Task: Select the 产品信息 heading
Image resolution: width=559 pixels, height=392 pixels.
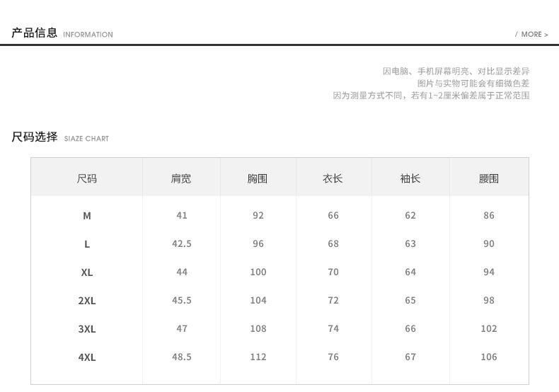Action: pyautogui.click(x=34, y=33)
